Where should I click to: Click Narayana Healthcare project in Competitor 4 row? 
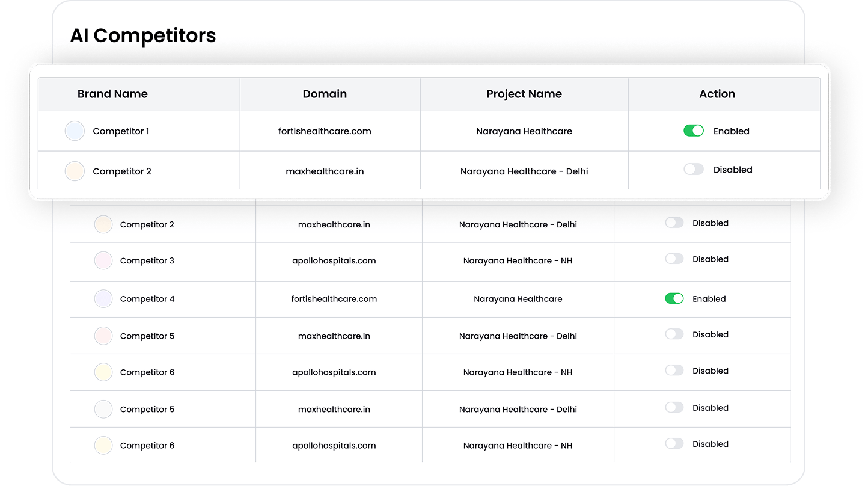coord(518,299)
